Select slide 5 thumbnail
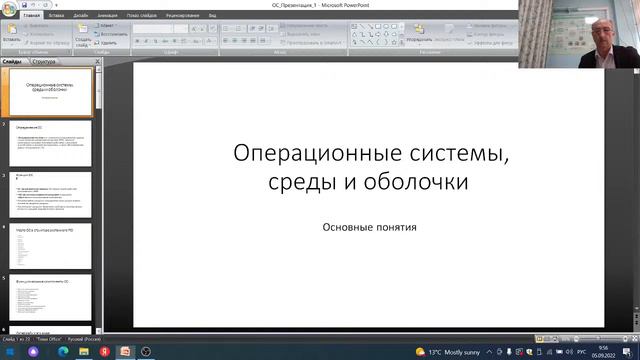The height and width of the screenshot is (360, 640). pos(51,298)
